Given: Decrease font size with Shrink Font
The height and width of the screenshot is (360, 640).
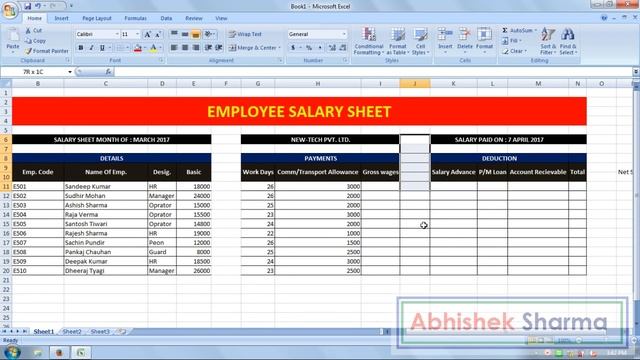Looking at the screenshot, I should [x=158, y=35].
